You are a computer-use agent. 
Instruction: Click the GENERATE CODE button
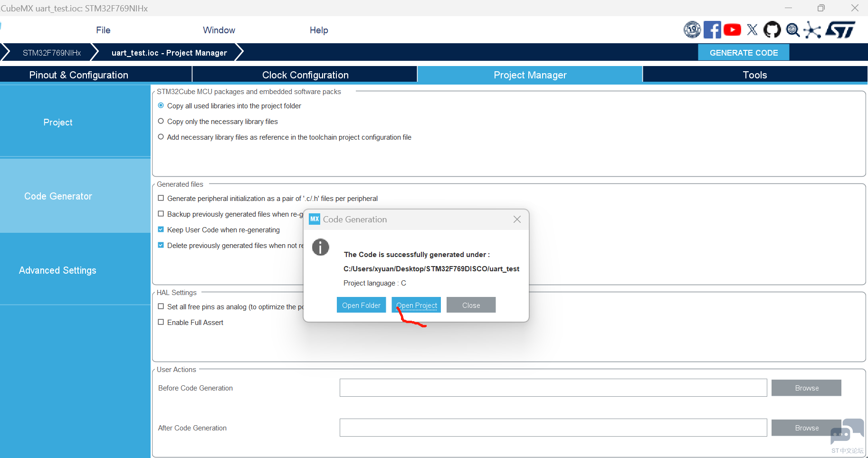pos(744,53)
